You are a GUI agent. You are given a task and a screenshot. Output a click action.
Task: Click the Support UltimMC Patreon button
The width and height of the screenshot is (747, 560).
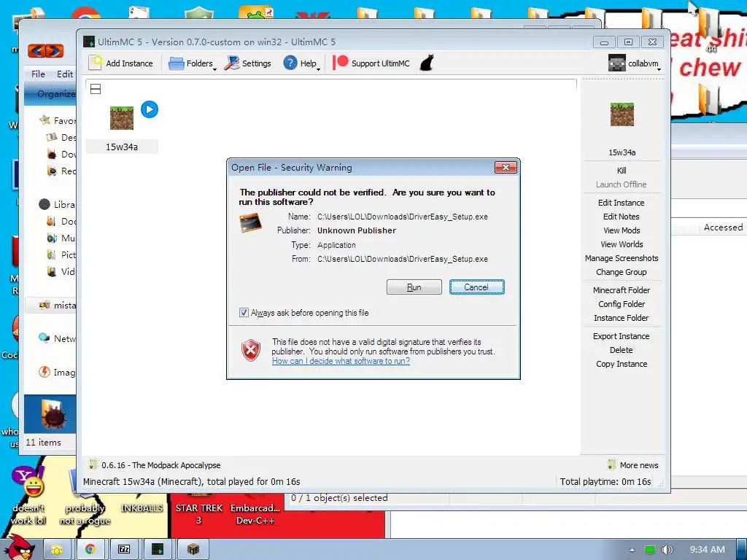(x=371, y=63)
